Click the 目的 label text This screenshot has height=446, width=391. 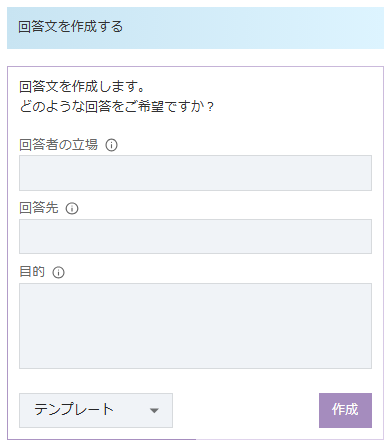point(32,272)
